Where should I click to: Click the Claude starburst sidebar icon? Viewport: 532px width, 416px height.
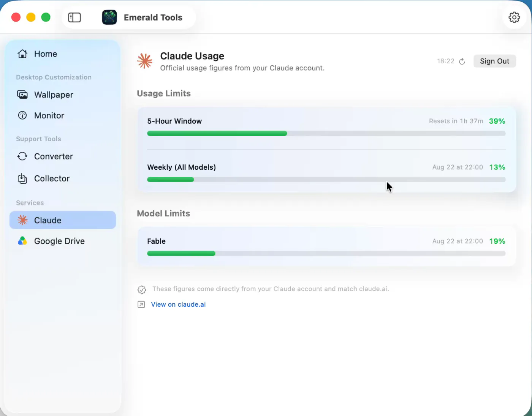click(x=22, y=220)
